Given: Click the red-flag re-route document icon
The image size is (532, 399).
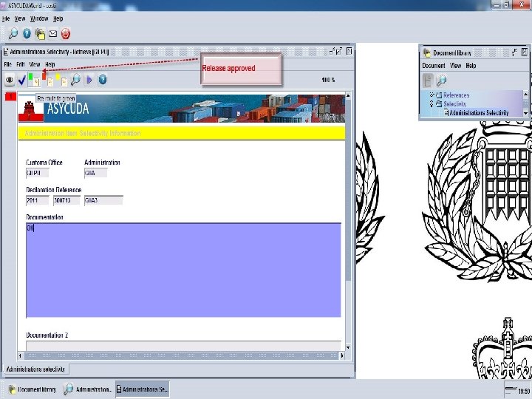Looking at the screenshot, I should [x=48, y=80].
